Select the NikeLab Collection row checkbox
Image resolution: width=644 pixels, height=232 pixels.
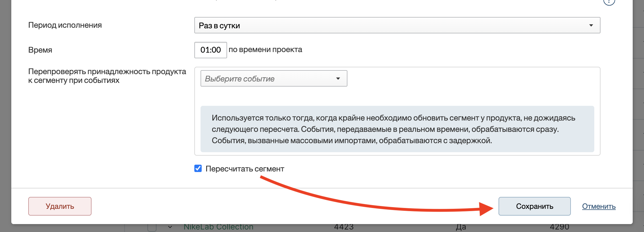[152, 227]
